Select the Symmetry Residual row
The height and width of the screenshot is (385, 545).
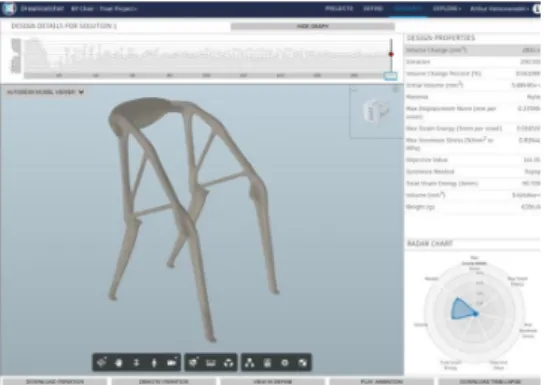click(473, 172)
